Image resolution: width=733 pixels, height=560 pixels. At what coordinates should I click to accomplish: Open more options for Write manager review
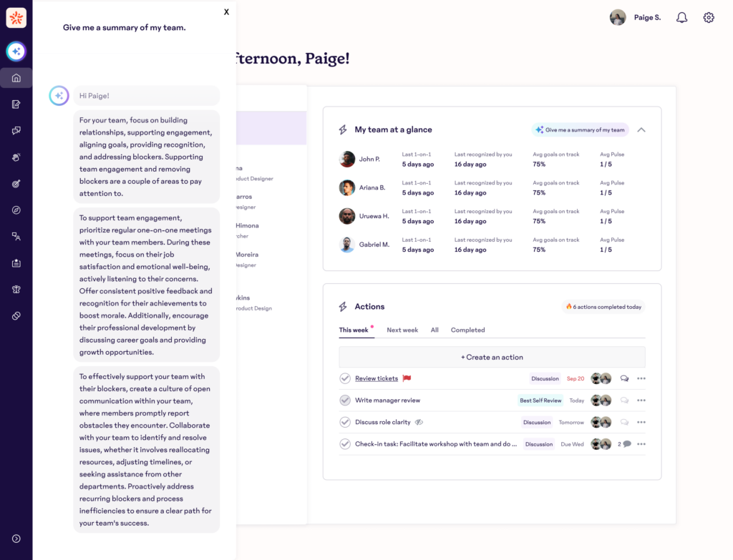point(641,401)
